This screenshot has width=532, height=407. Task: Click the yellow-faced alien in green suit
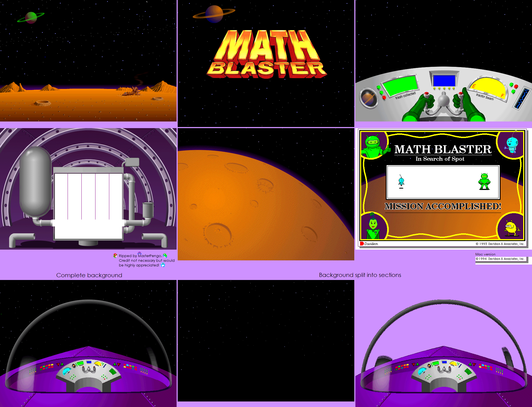373,226
